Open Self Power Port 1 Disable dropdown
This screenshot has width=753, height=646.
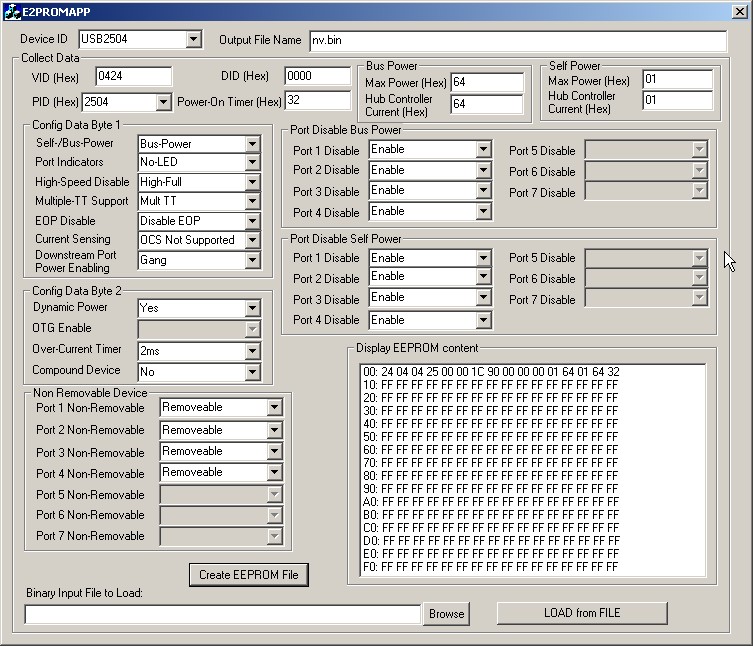[x=484, y=258]
